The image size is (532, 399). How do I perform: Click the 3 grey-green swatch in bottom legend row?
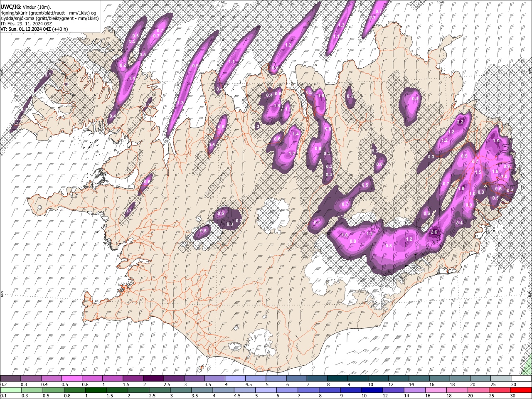(x=181, y=390)
